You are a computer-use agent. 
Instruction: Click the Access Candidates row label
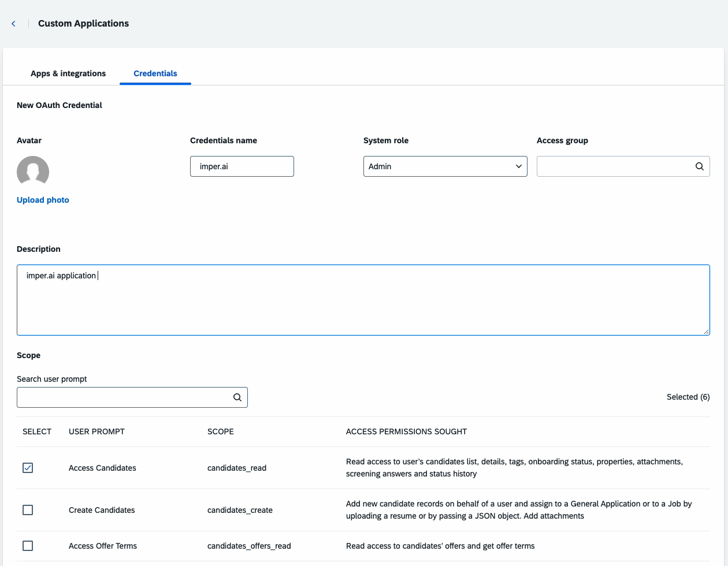point(102,468)
